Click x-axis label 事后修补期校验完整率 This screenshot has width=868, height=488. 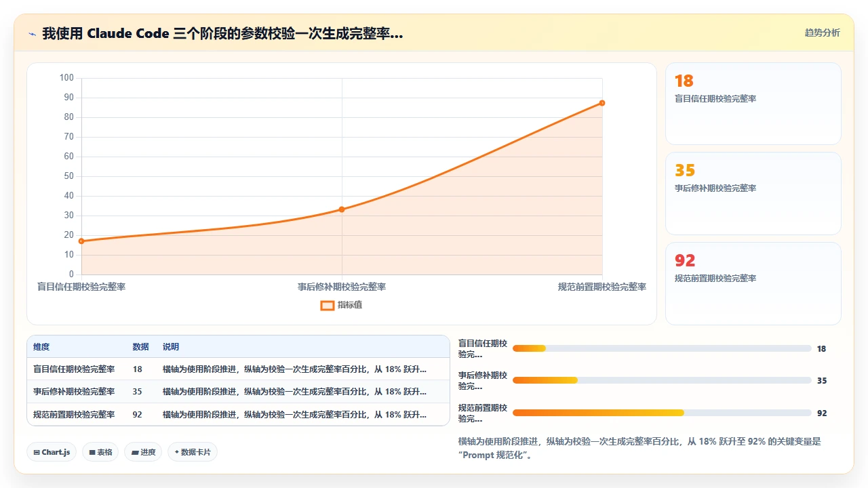click(x=342, y=287)
